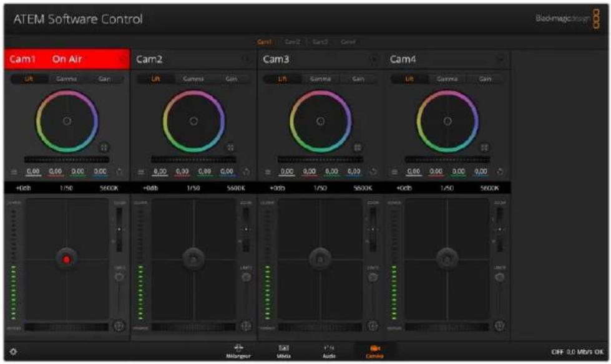Click Cam3 shutter speed 1/50

pos(320,188)
